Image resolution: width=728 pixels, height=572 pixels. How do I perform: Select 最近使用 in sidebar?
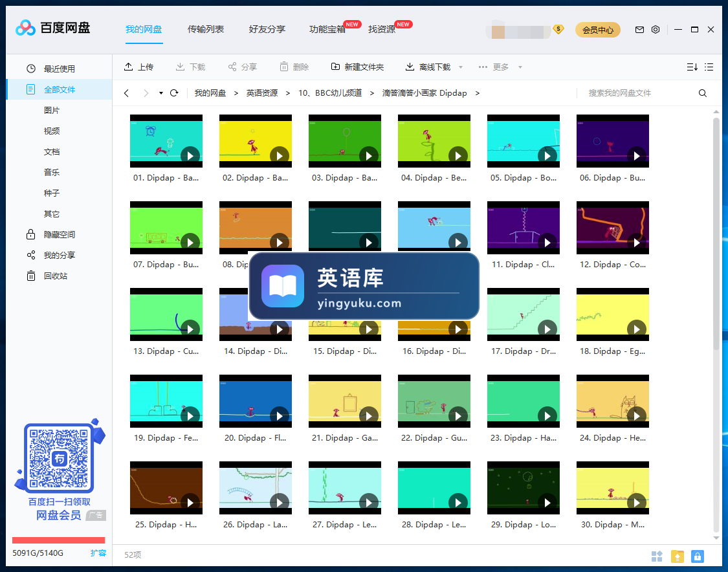59,69
